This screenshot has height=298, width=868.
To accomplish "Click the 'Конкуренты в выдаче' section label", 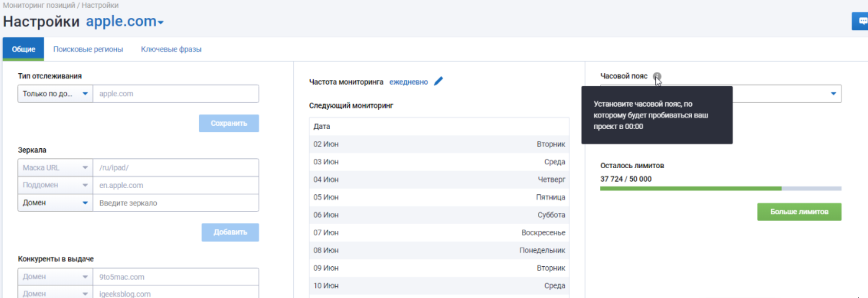I will pos(55,259).
